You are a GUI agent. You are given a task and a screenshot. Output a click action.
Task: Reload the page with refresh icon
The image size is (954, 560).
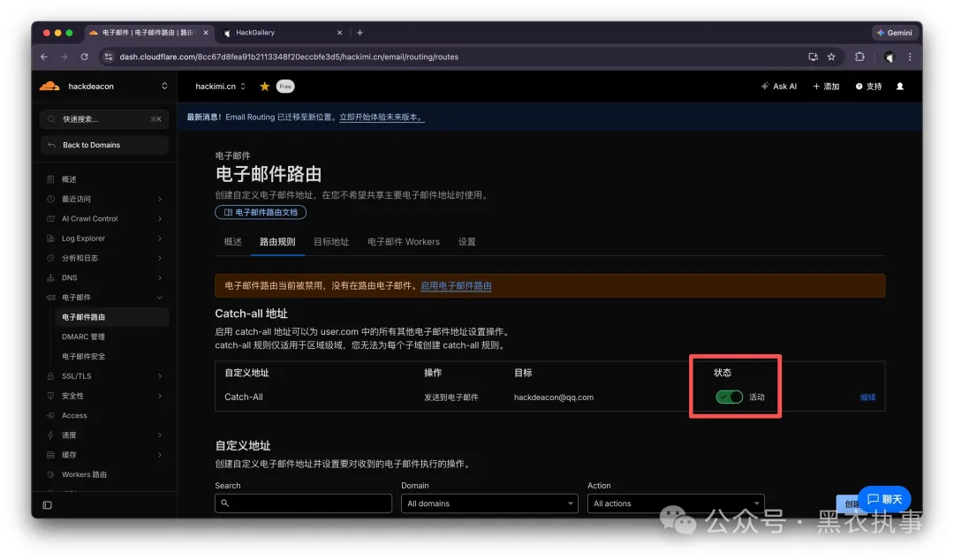point(84,57)
